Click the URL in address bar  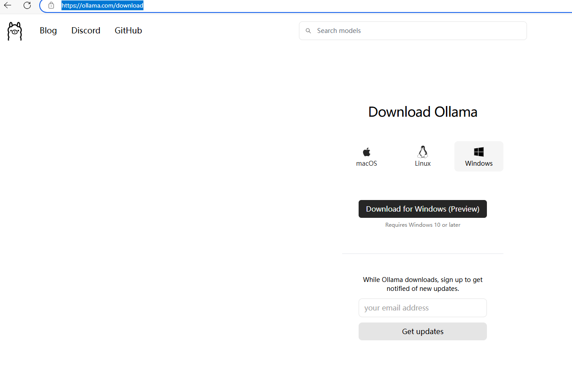(102, 6)
